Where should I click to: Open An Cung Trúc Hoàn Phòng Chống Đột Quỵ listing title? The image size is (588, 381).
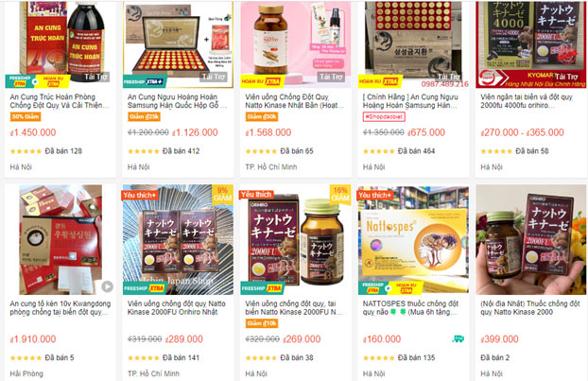pos(60,101)
